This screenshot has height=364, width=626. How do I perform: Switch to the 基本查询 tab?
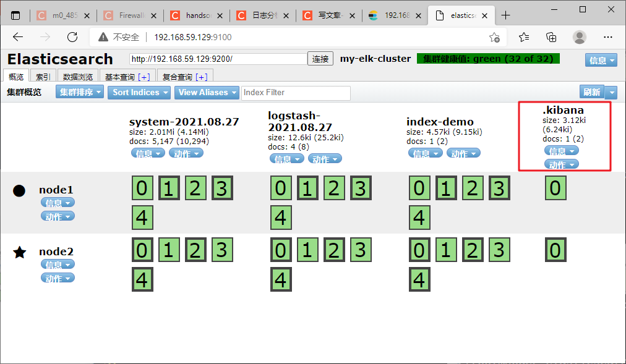[x=127, y=76]
